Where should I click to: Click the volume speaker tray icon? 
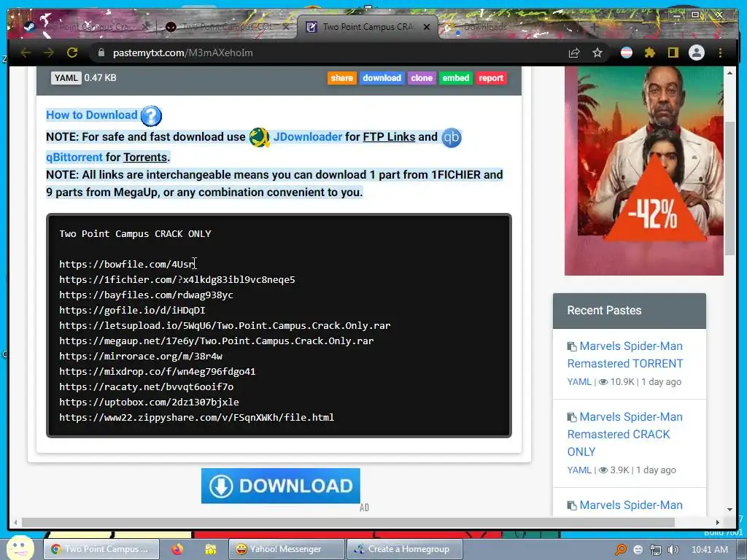tap(673, 550)
